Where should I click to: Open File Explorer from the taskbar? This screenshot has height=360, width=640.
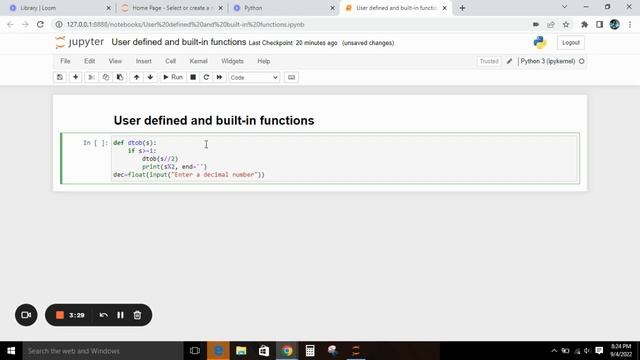click(x=241, y=351)
